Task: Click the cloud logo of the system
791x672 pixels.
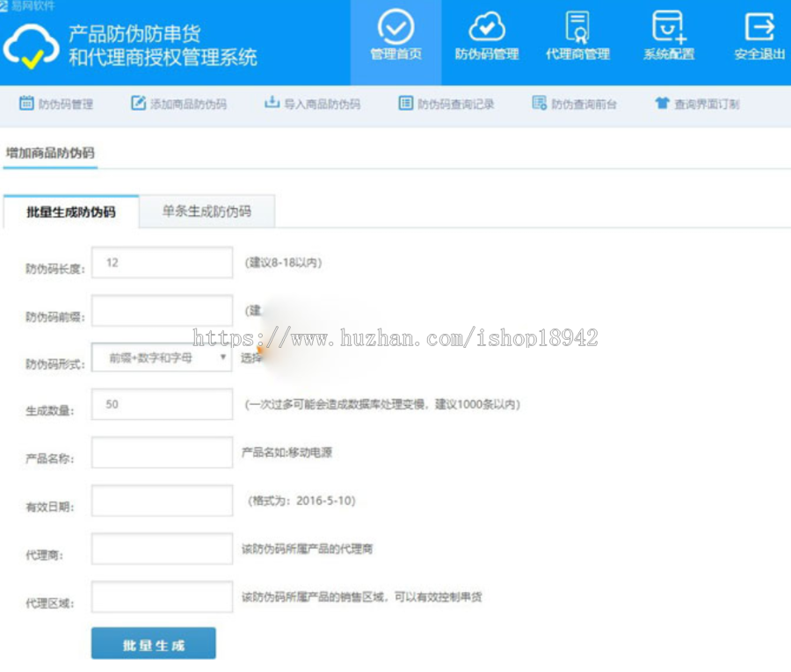Action: pyautogui.click(x=32, y=47)
